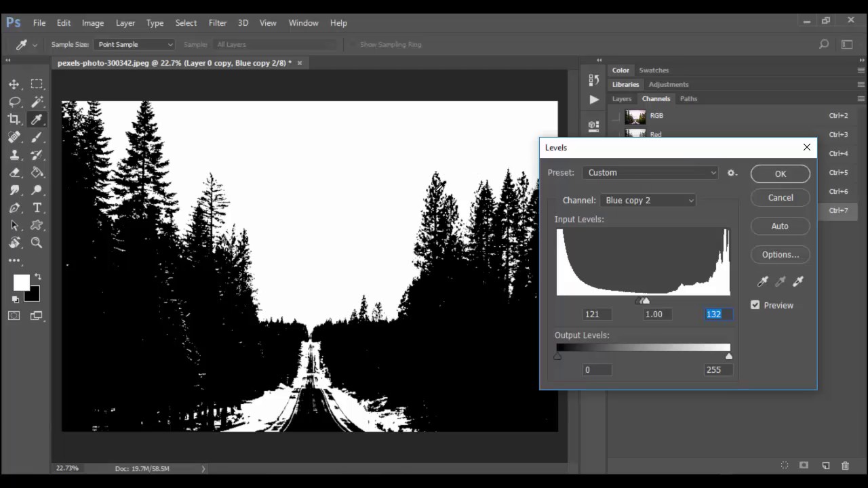Click the white point eyedropper in Levels
The height and width of the screenshot is (488, 868).
point(798,281)
